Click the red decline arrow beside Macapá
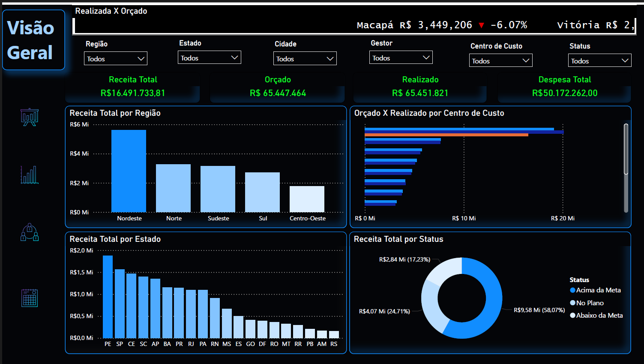The height and width of the screenshot is (364, 644). (x=482, y=24)
